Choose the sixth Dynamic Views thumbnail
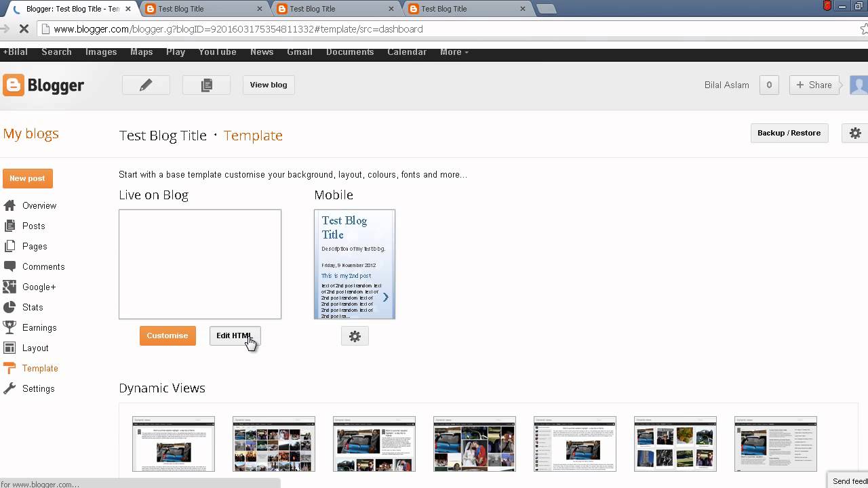 [675, 444]
